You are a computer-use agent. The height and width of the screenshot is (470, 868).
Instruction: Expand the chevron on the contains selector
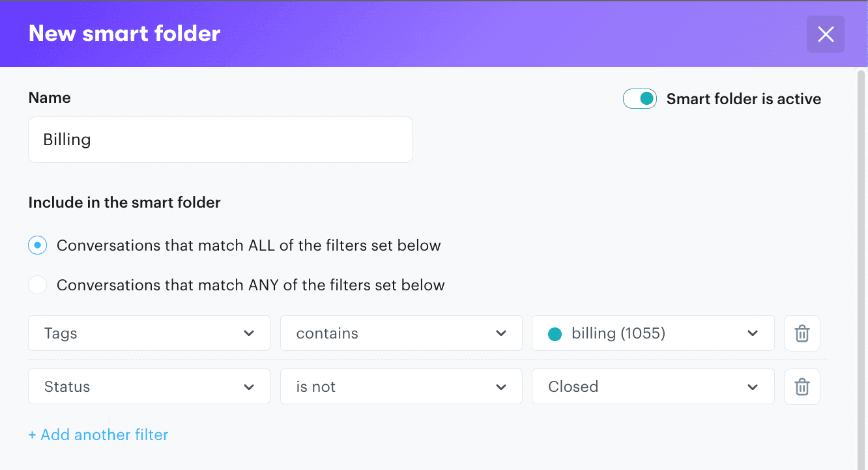click(501, 333)
